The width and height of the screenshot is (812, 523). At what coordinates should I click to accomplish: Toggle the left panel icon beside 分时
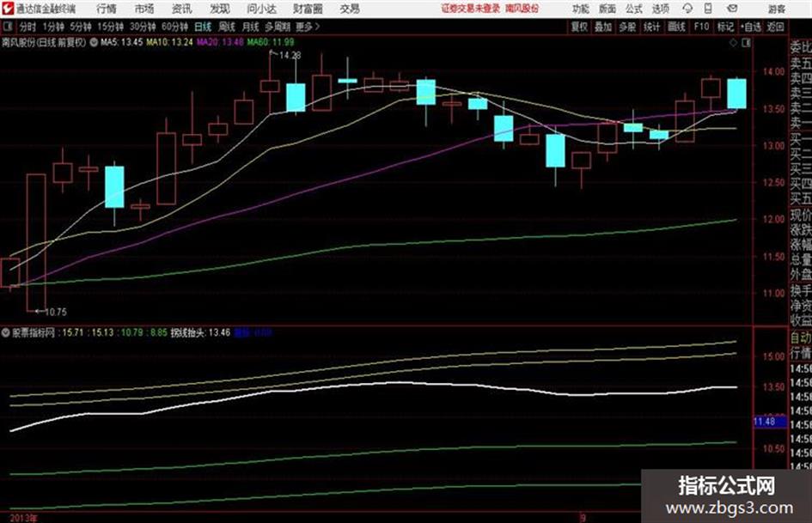pos(7,27)
